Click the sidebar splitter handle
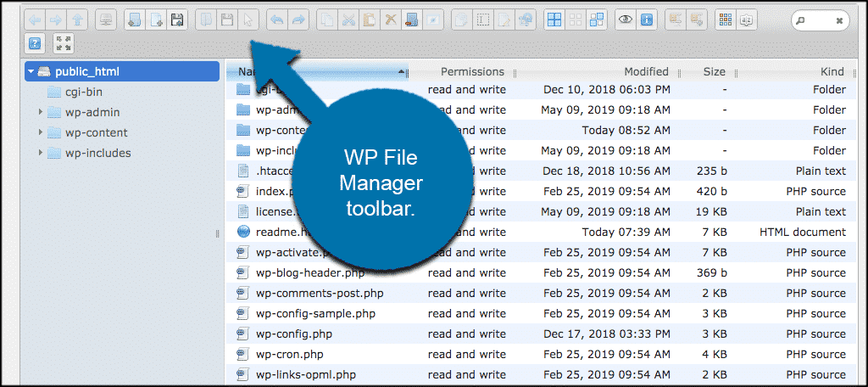The width and height of the screenshot is (868, 387). tap(218, 234)
